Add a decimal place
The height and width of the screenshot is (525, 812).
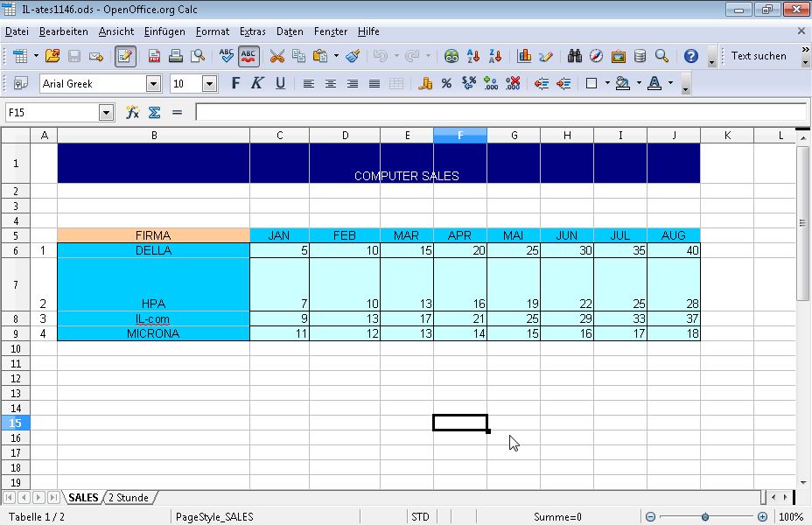click(490, 83)
